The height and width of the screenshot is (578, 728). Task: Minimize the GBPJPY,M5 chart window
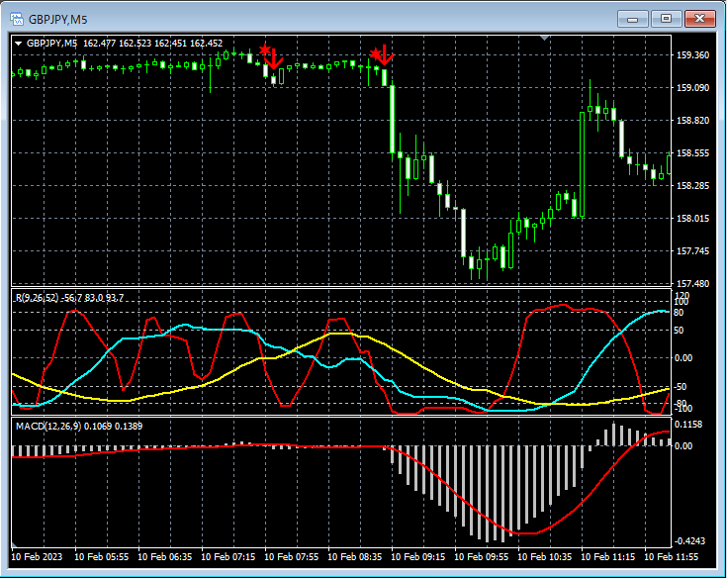[633, 18]
